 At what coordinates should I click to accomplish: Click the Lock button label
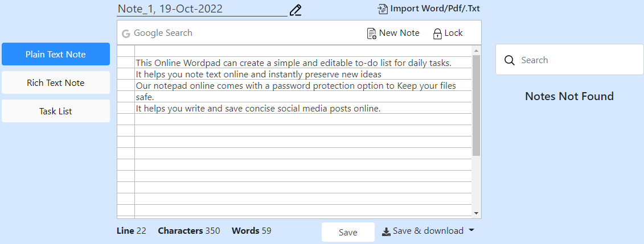pos(453,33)
